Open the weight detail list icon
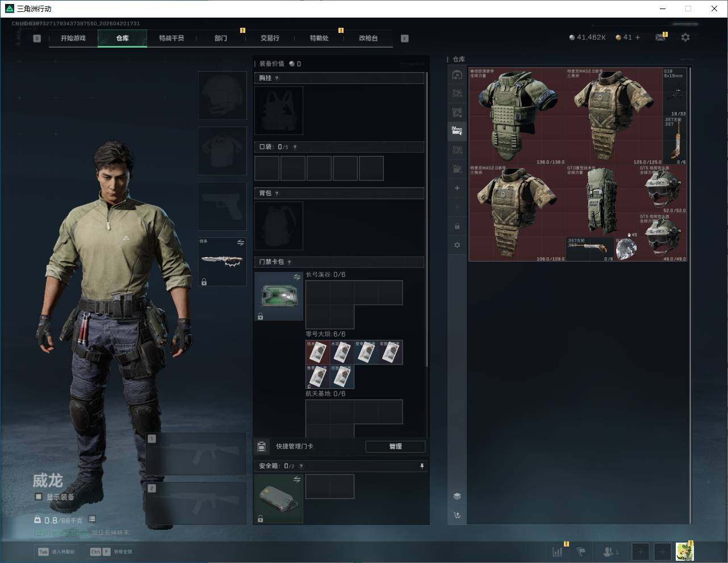Screen dimensions: 728x563 pos(92,519)
